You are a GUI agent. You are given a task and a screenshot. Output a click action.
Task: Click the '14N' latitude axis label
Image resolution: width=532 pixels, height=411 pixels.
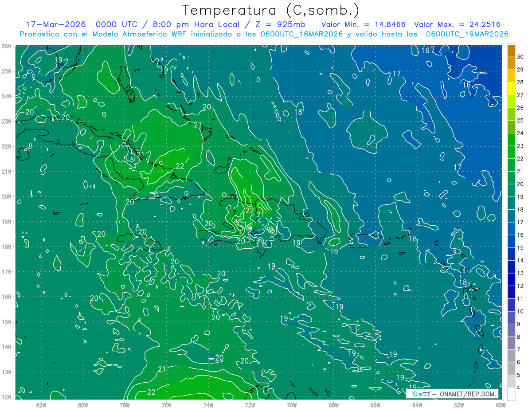coord(7,347)
